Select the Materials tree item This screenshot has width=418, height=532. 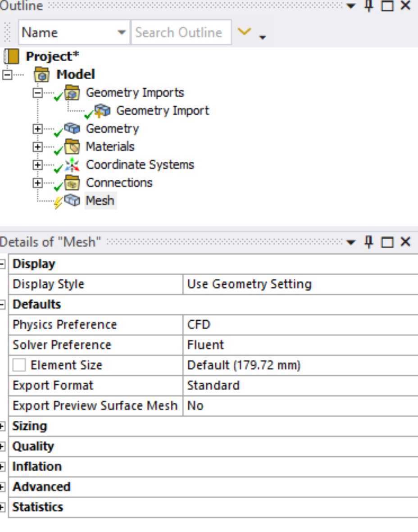click(x=110, y=146)
